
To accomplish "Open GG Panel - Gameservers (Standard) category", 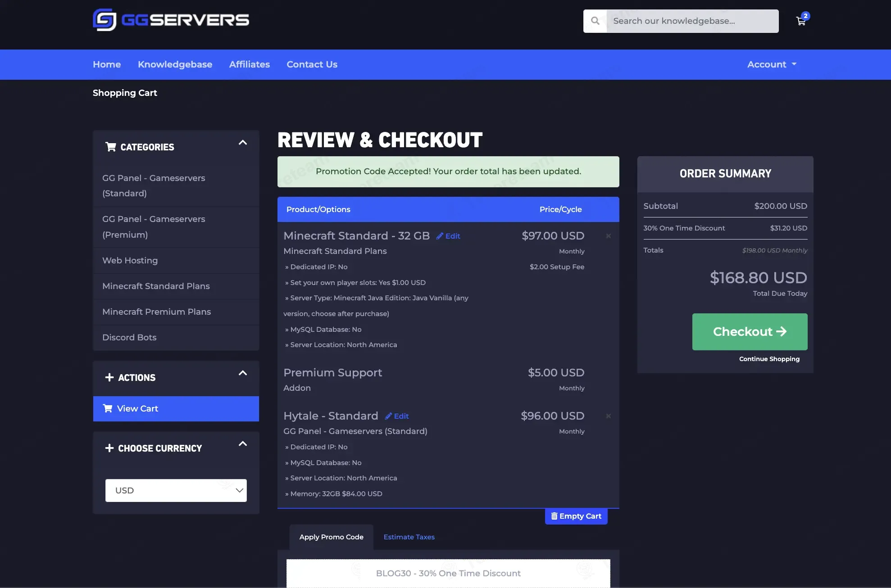I will point(176,186).
